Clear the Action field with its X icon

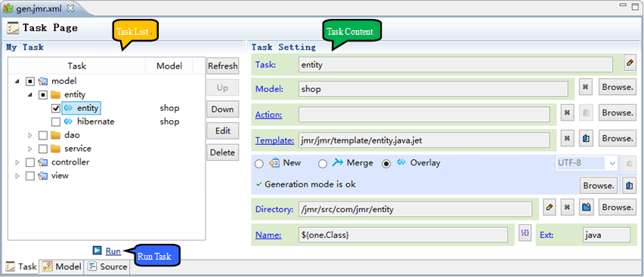tap(567, 113)
